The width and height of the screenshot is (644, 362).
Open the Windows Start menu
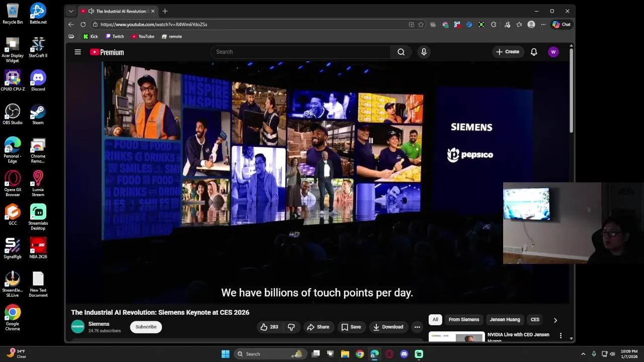[225, 354]
